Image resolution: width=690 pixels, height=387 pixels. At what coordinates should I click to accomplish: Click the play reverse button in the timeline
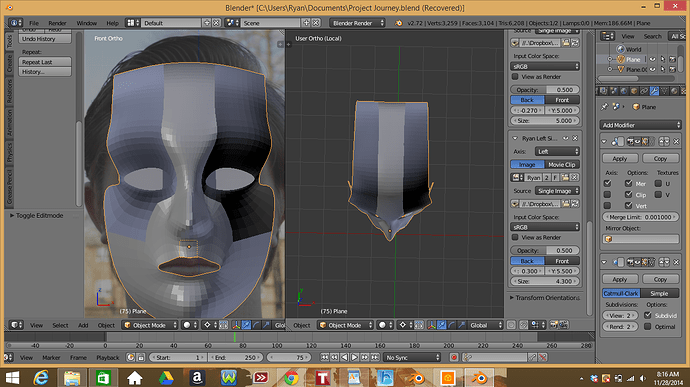[345, 358]
